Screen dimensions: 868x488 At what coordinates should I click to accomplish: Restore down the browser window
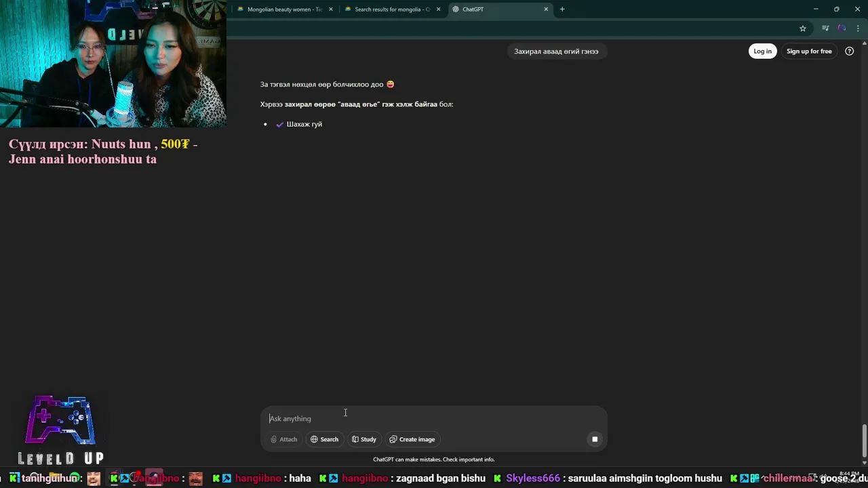(x=836, y=9)
